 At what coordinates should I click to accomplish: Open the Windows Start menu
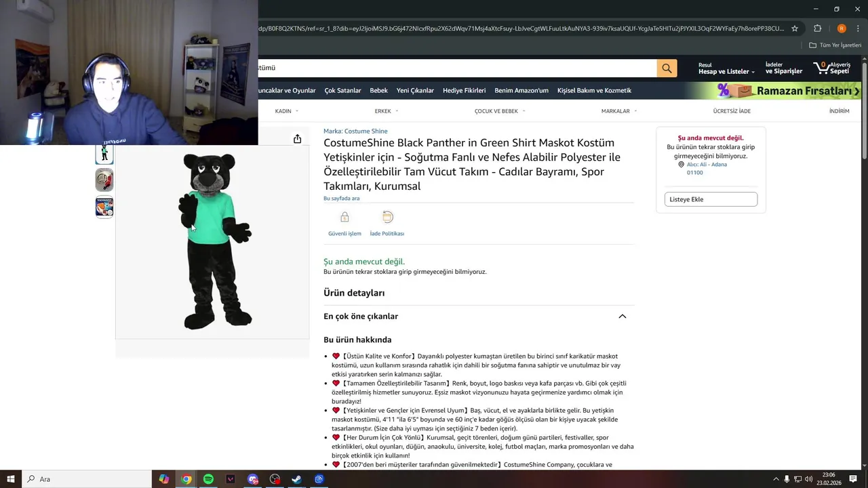[11, 479]
